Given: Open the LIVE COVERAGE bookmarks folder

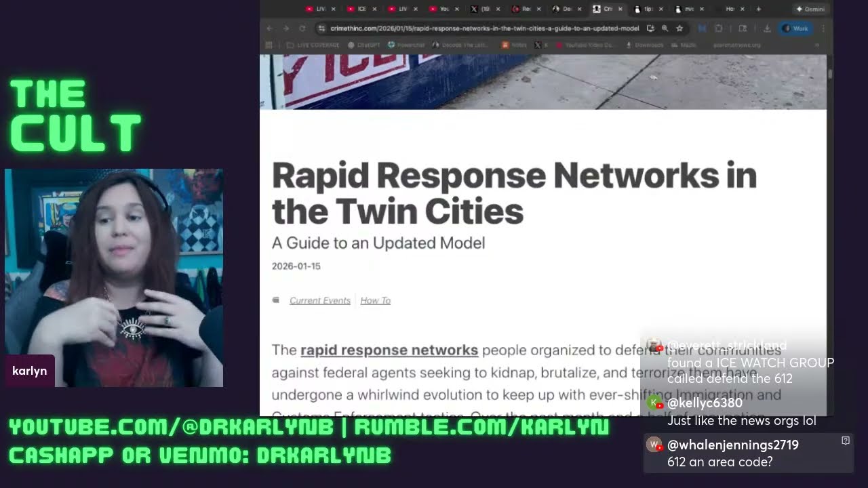Looking at the screenshot, I should pyautogui.click(x=313, y=45).
